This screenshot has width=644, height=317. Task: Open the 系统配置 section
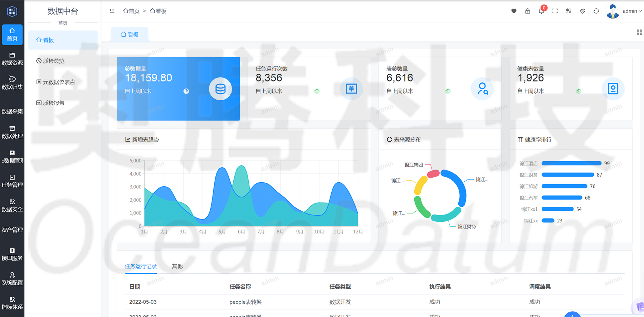(x=12, y=279)
